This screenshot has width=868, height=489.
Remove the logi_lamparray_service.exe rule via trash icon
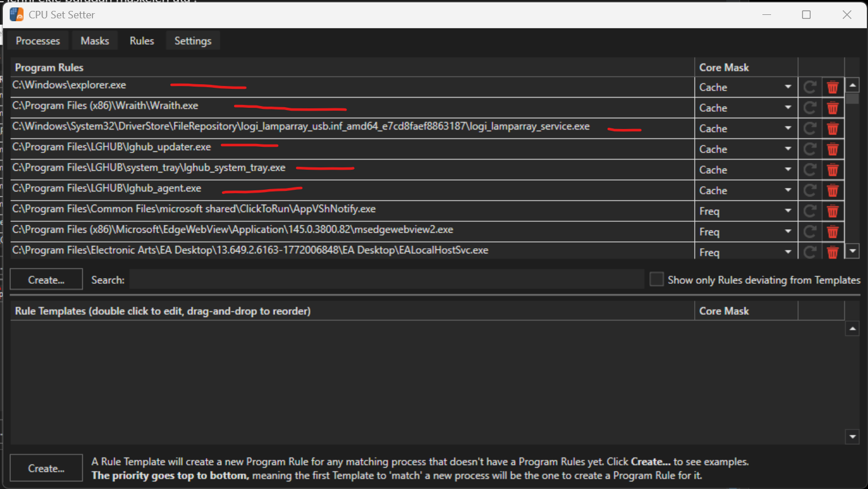(832, 128)
